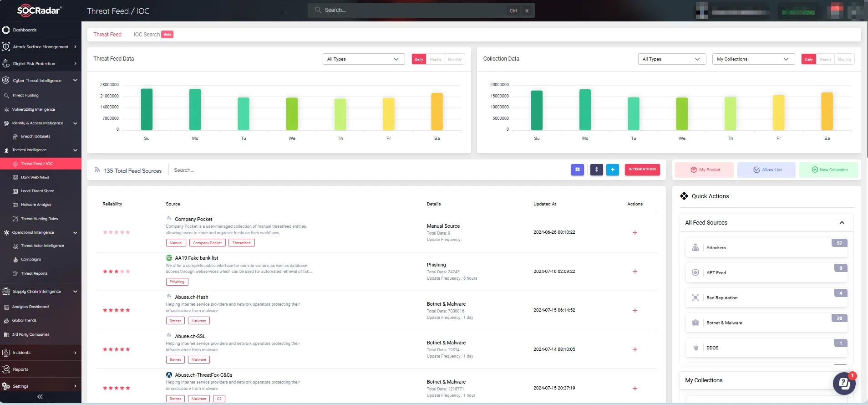This screenshot has height=405, width=868.
Task: Switch Threat Feed Data to Monthly
Action: pyautogui.click(x=455, y=59)
